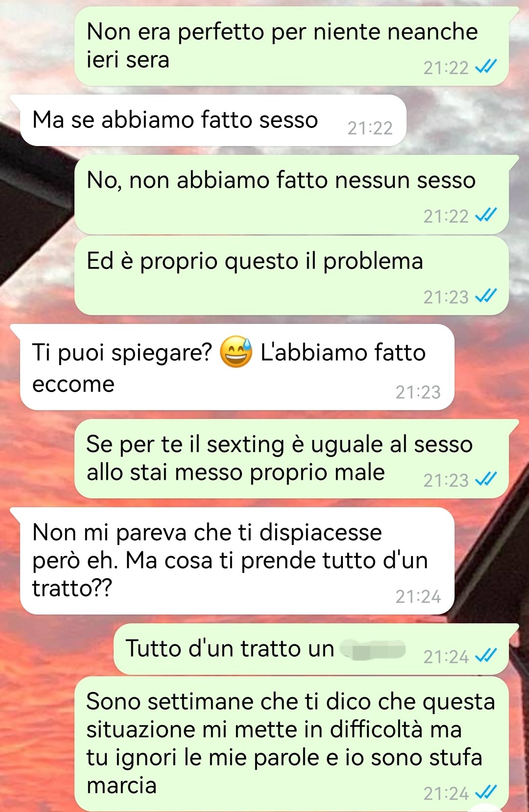The width and height of the screenshot is (529, 812).
Task: Tap 21:24 timestamp on 'tratto??' message
Action: point(418,596)
